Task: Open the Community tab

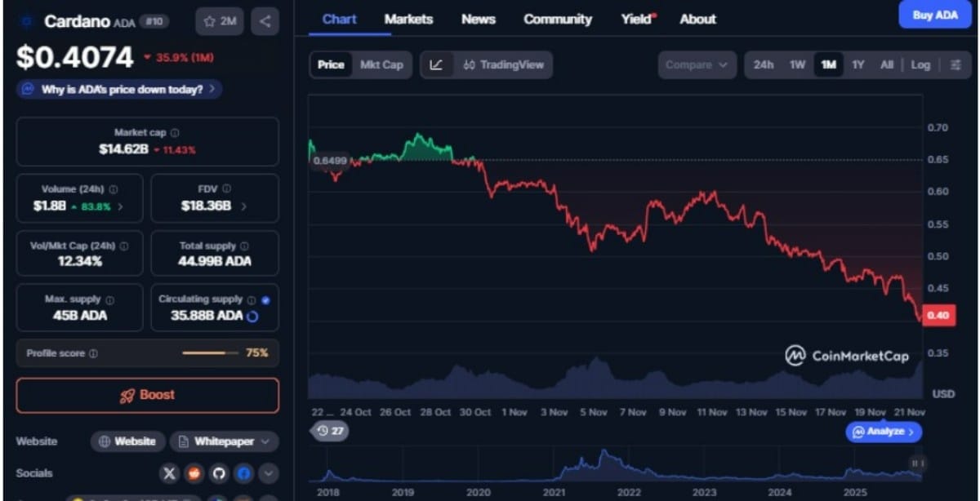Action: (558, 19)
